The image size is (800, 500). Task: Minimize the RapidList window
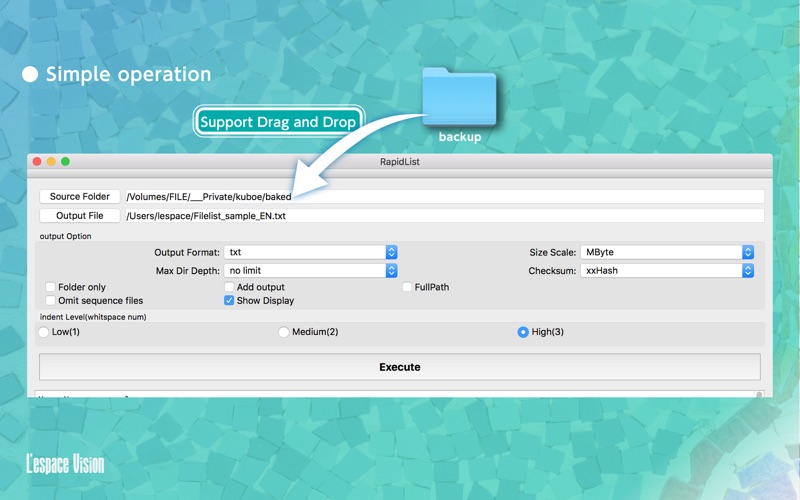pyautogui.click(x=51, y=162)
